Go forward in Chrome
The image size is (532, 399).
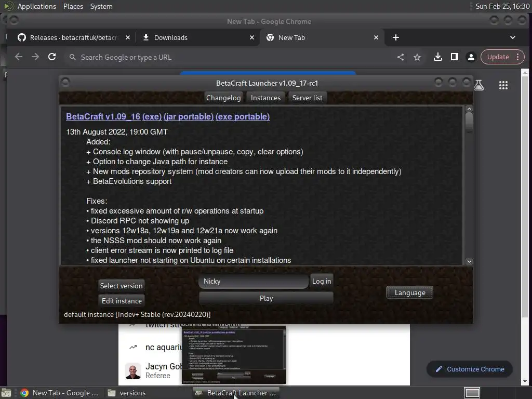(35, 57)
